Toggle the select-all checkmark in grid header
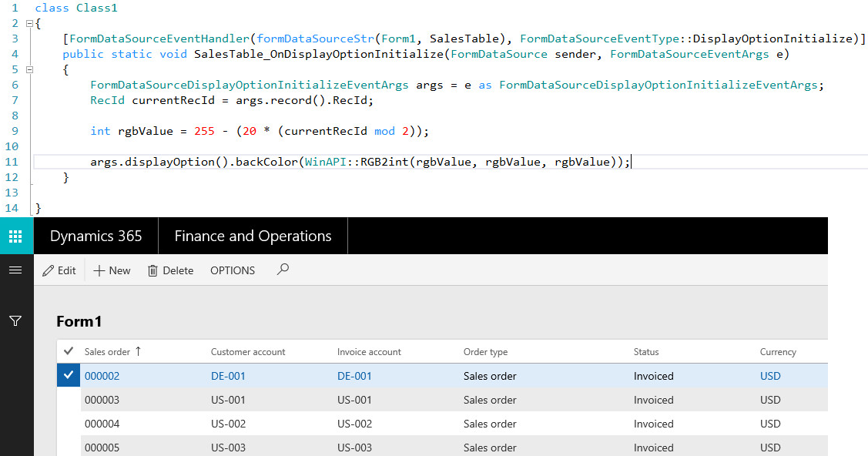The width and height of the screenshot is (868, 456). (x=69, y=350)
